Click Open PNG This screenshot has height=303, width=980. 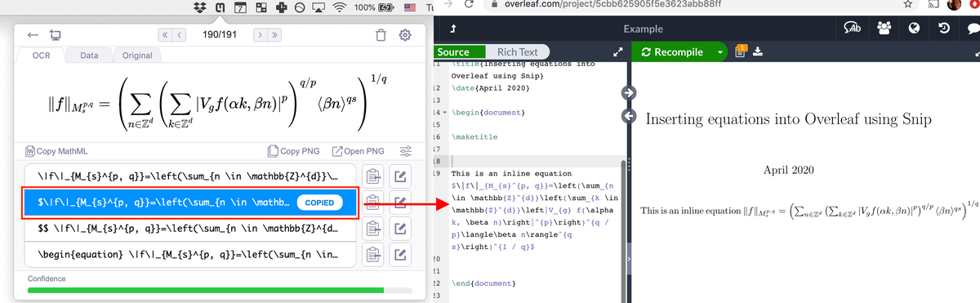[x=358, y=151]
